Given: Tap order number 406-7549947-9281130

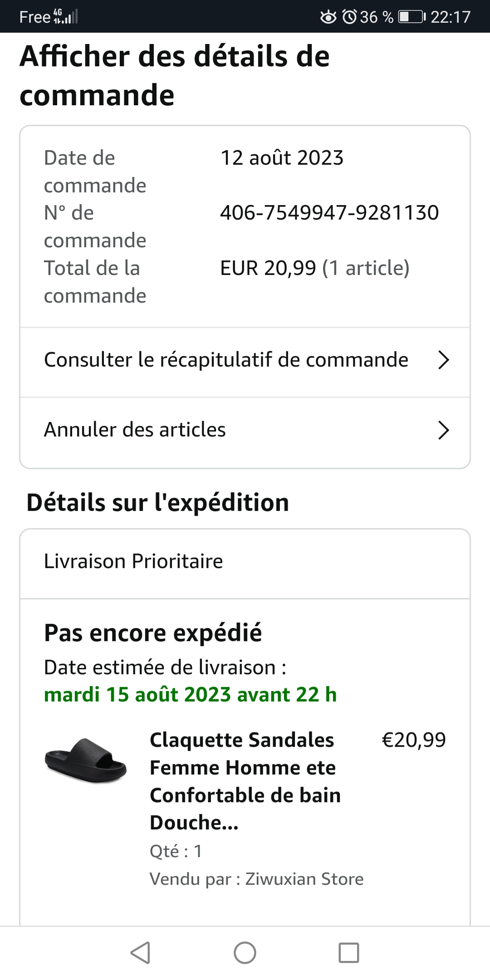Looking at the screenshot, I should [x=329, y=213].
